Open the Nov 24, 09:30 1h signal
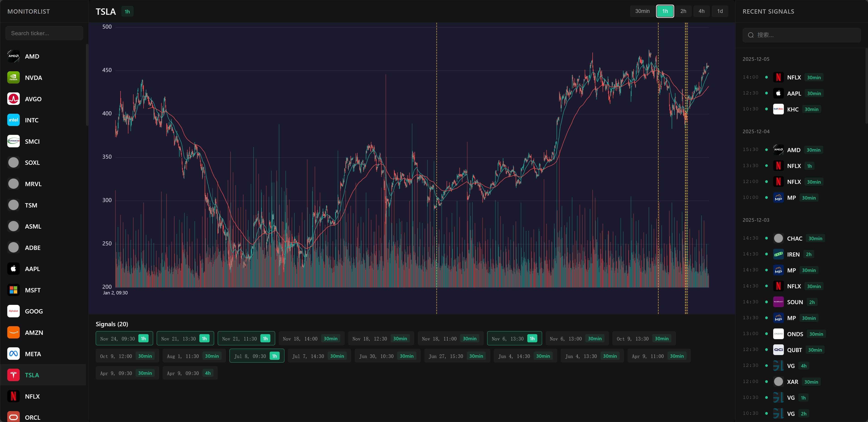This screenshot has width=868, height=422. (x=124, y=339)
